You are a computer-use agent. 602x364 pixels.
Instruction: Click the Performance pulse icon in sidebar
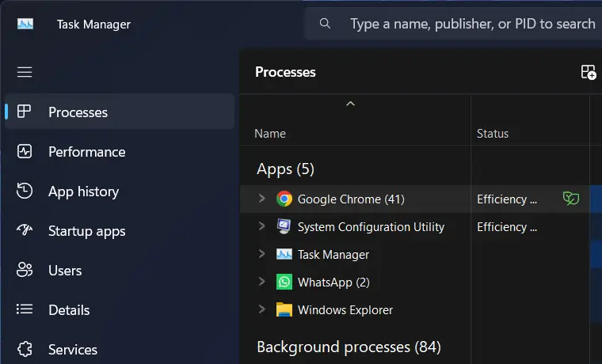(x=25, y=151)
